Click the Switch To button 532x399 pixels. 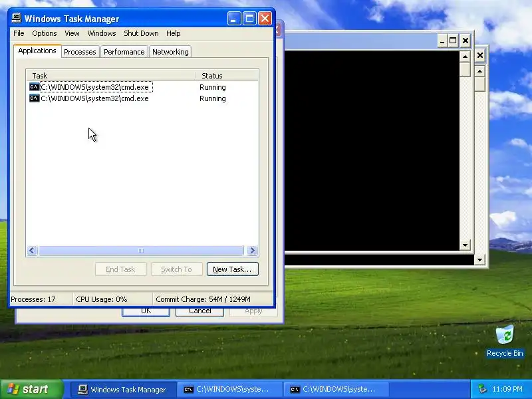pos(176,269)
